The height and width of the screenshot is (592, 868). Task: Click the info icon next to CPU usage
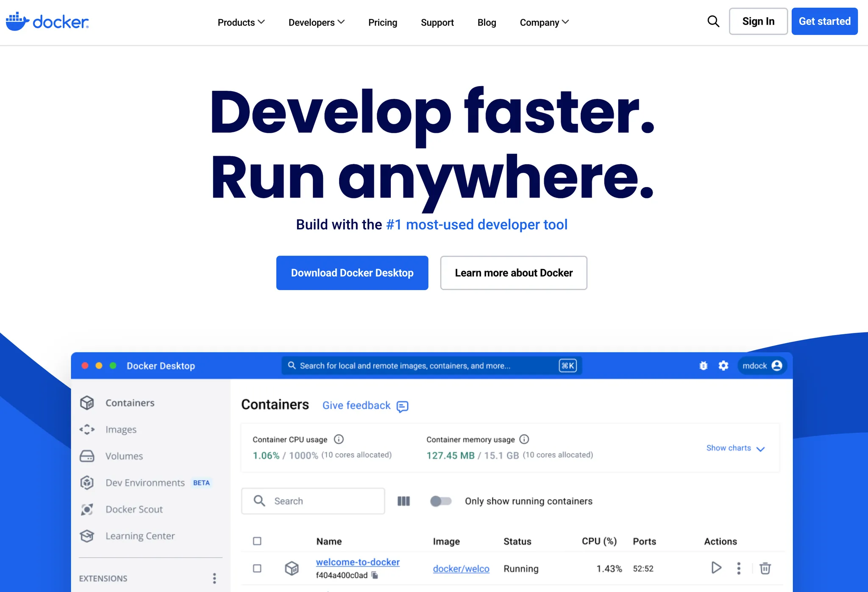339,439
